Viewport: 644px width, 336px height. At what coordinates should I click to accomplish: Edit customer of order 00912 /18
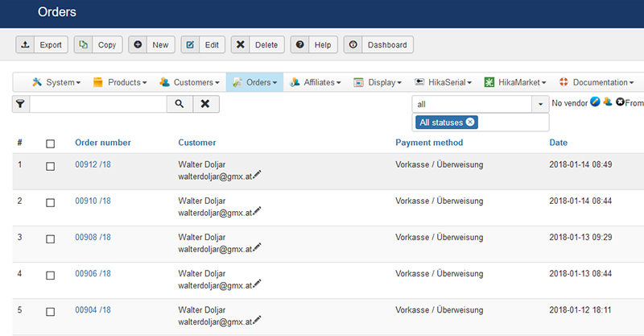(x=258, y=175)
